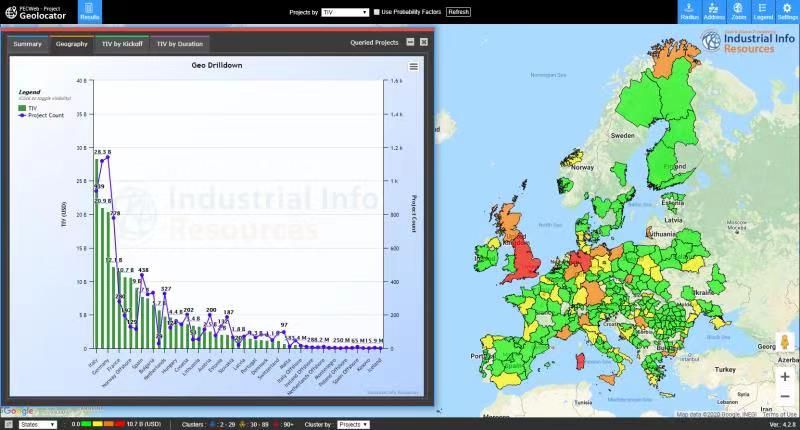800x430 pixels.
Task: Click the Refresh button
Action: pyautogui.click(x=458, y=12)
